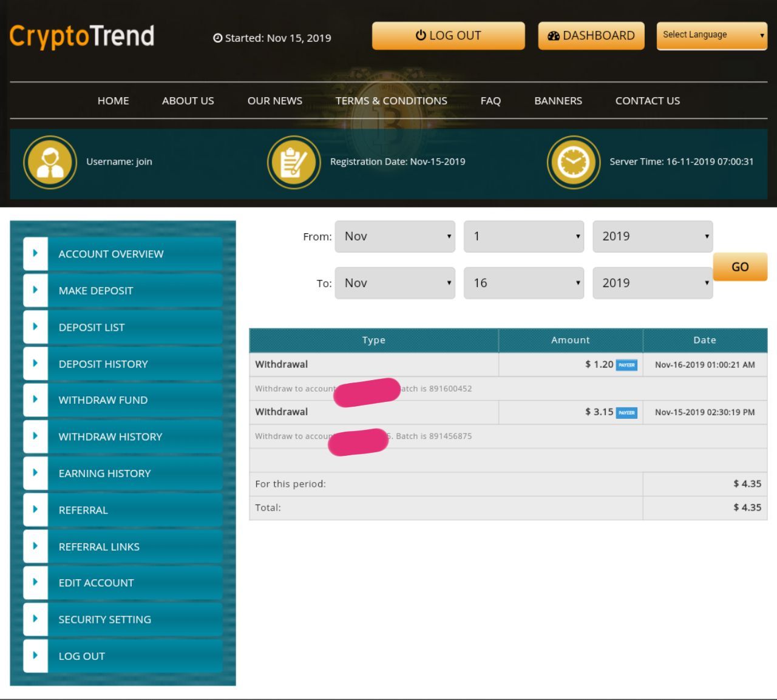Open the To day dropdown
The width and height of the screenshot is (777, 700).
point(524,283)
